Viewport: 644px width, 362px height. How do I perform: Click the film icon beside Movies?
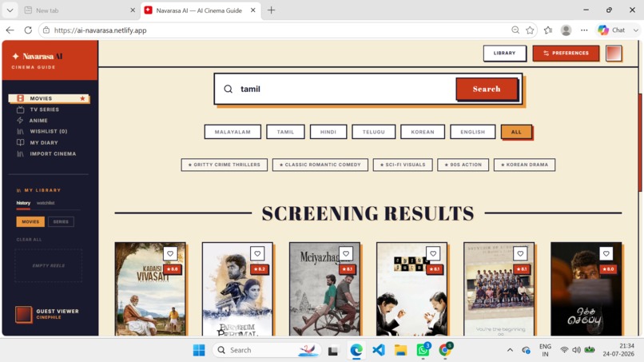pyautogui.click(x=20, y=98)
